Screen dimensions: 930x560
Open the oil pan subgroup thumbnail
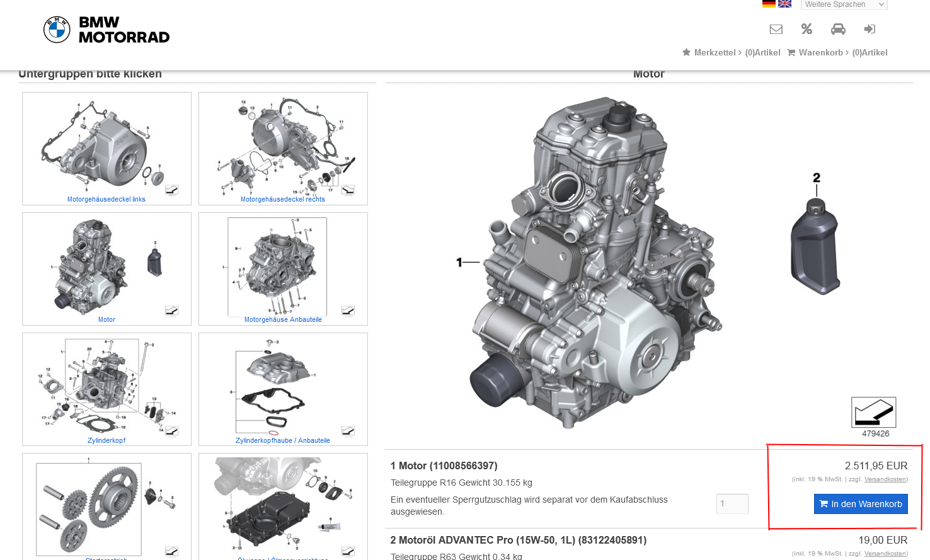pos(283,506)
